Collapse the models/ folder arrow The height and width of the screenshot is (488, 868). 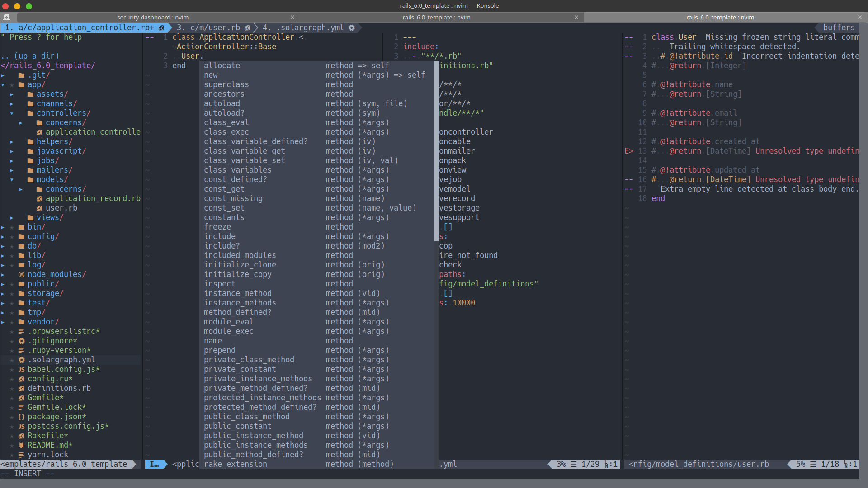pyautogui.click(x=12, y=180)
